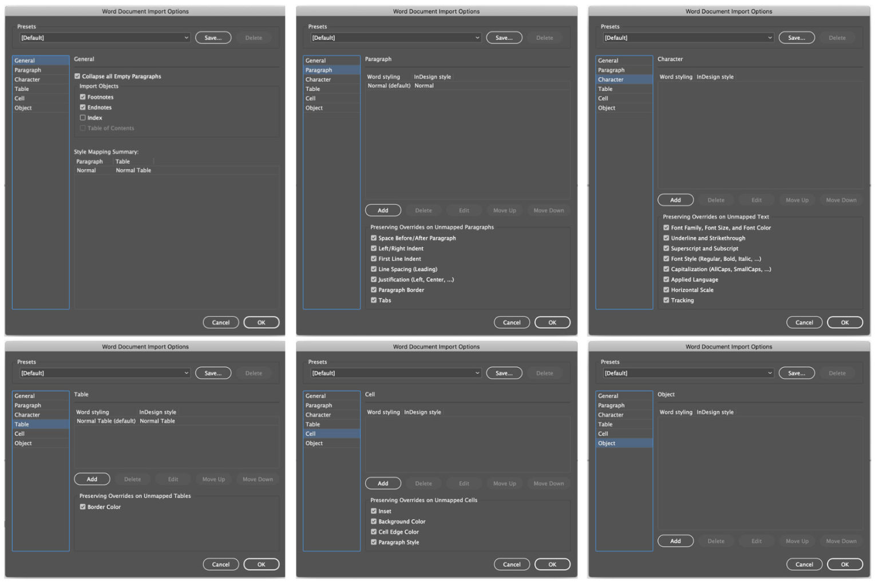Image resolution: width=879 pixels, height=588 pixels.
Task: Toggle Font Family, Font Size, and Font Color
Action: click(x=666, y=228)
